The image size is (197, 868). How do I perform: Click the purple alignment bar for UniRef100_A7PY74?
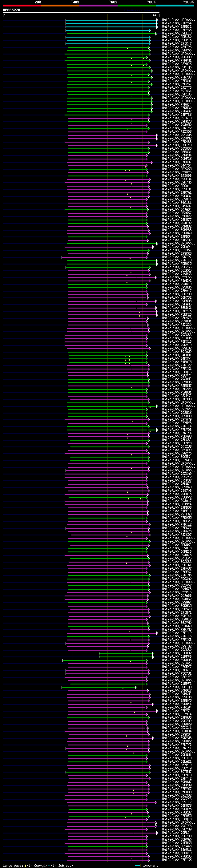coord(112,711)
